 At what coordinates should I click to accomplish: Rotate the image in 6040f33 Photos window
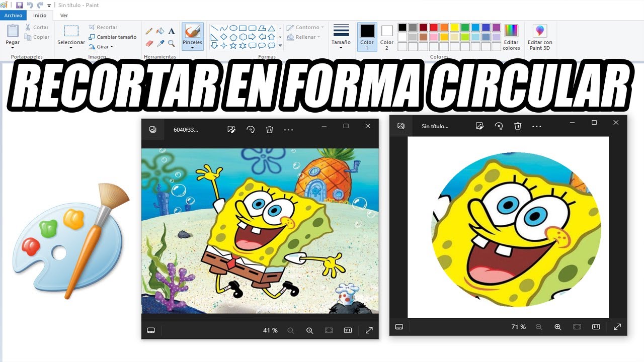click(x=251, y=129)
